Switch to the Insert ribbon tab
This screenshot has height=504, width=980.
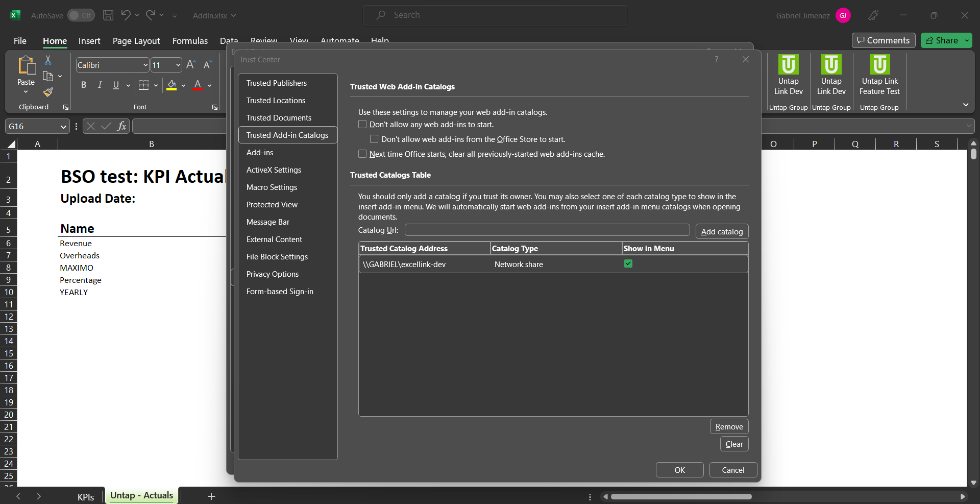click(89, 41)
